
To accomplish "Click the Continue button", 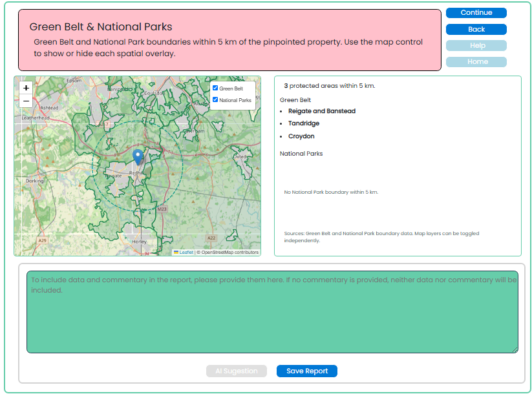I will pos(476,12).
